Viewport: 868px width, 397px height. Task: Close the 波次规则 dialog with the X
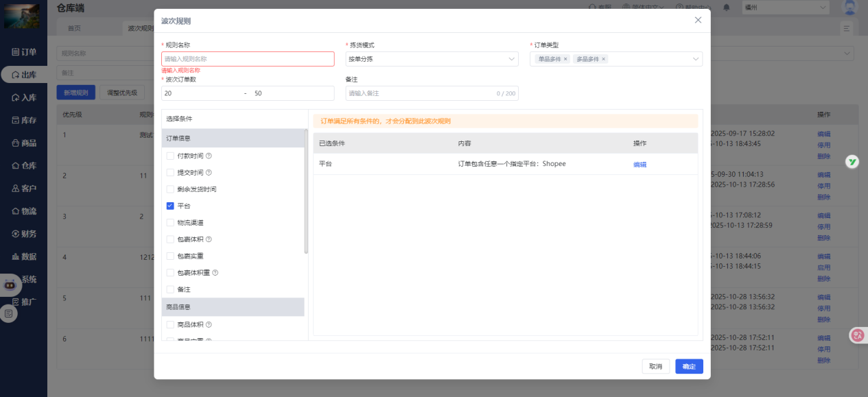click(x=698, y=20)
